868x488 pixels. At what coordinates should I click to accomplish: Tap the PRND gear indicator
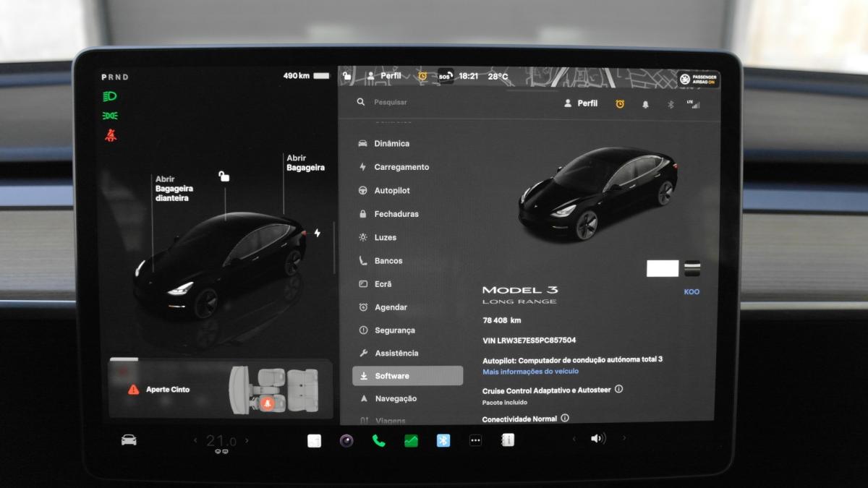tap(115, 77)
